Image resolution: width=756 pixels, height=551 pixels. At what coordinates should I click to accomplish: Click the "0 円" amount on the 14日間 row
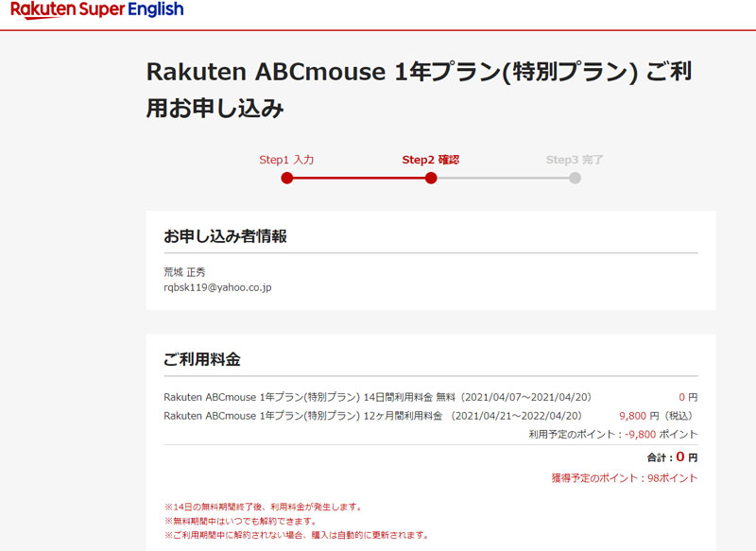coord(688,397)
